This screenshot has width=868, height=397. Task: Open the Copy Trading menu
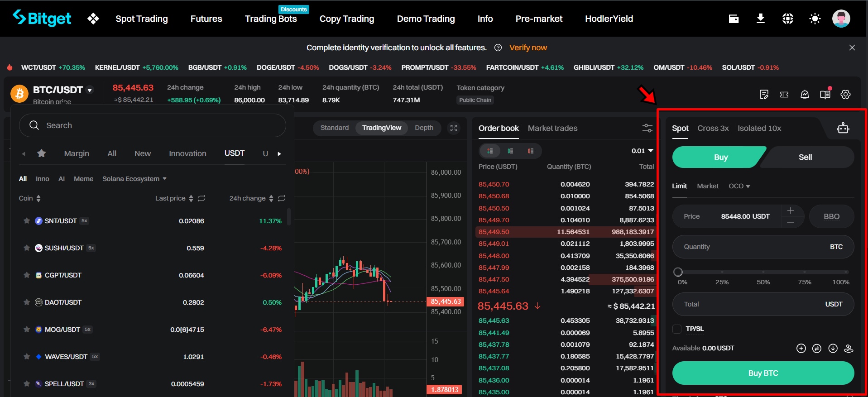coord(347,19)
